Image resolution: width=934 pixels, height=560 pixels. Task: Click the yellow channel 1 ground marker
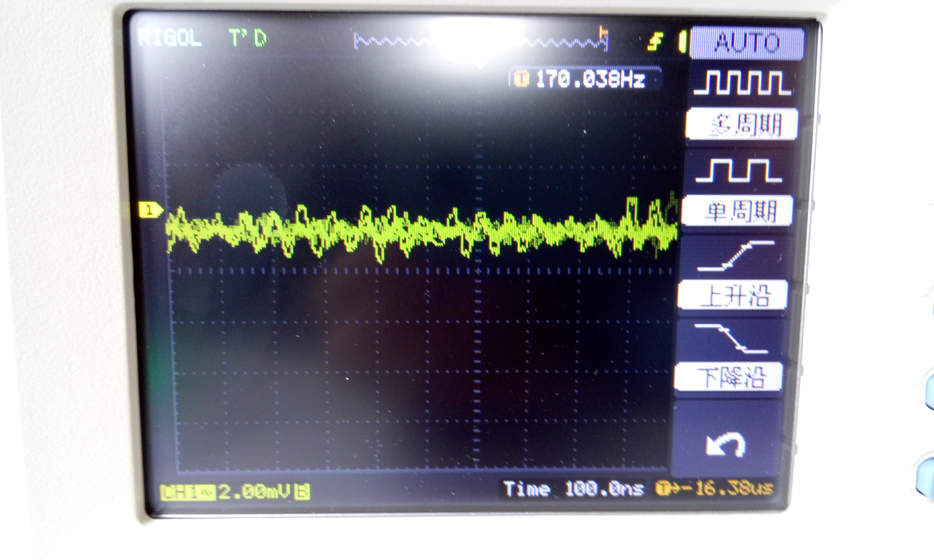point(150,210)
